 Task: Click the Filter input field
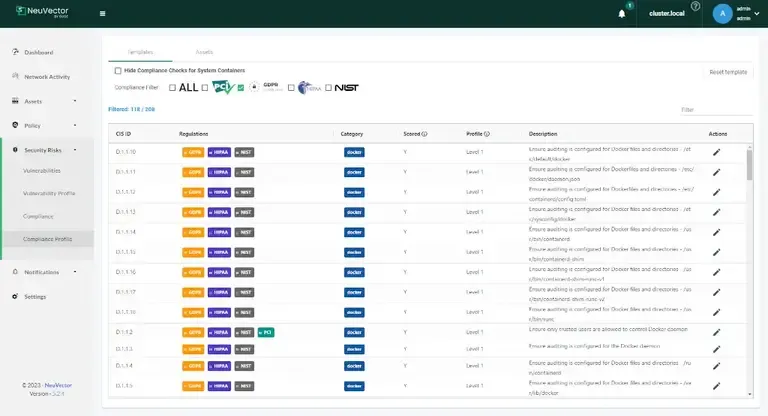pos(714,110)
